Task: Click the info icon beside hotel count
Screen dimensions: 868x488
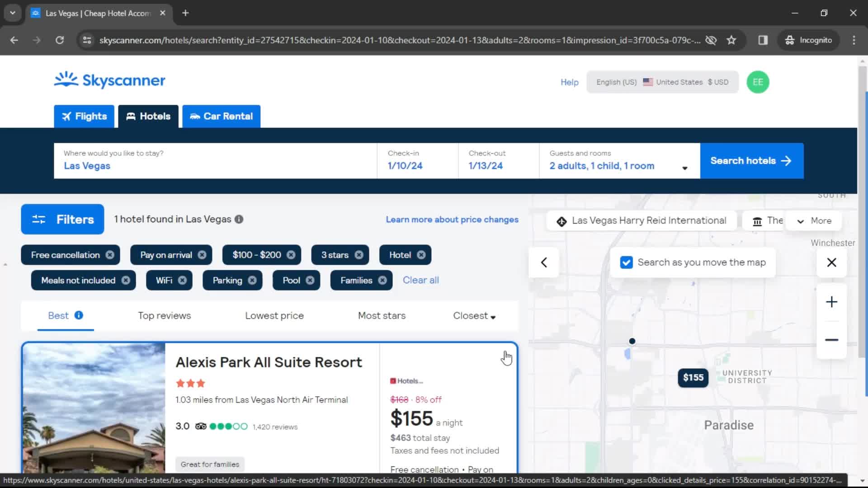Action: (x=239, y=219)
